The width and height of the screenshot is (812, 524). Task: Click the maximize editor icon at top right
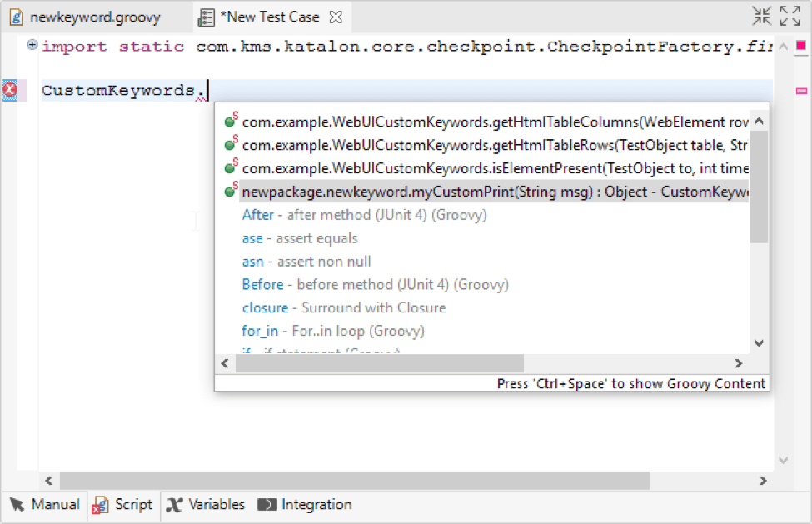(790, 16)
